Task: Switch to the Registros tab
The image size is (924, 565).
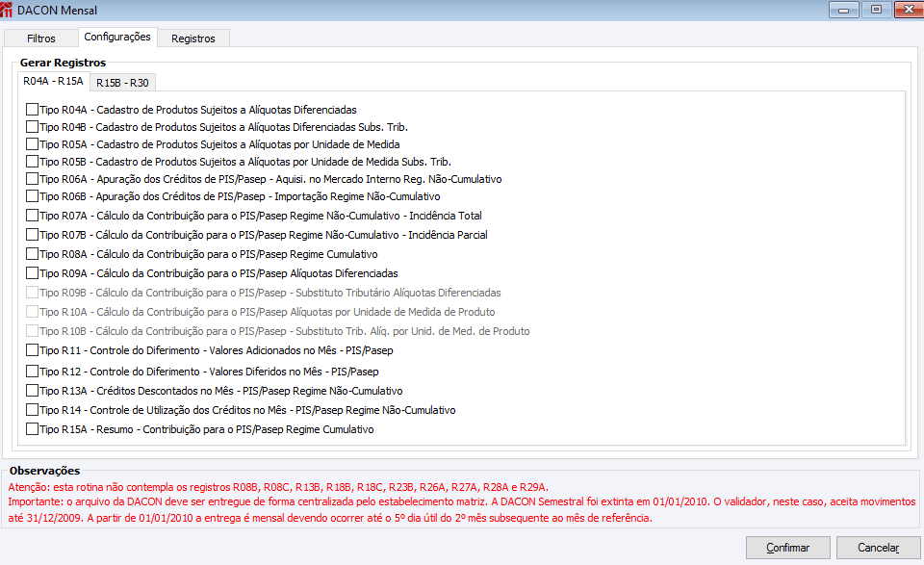Action: click(x=193, y=39)
